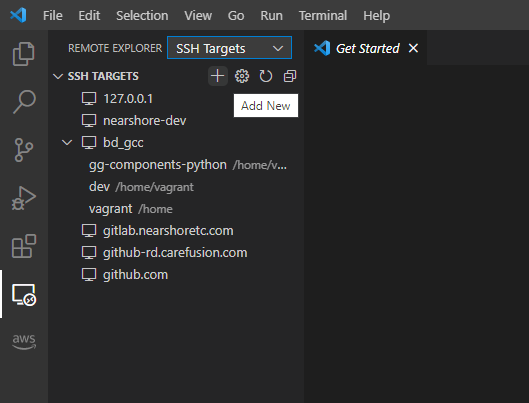529x403 pixels.
Task: Open the File menu
Action: point(53,16)
